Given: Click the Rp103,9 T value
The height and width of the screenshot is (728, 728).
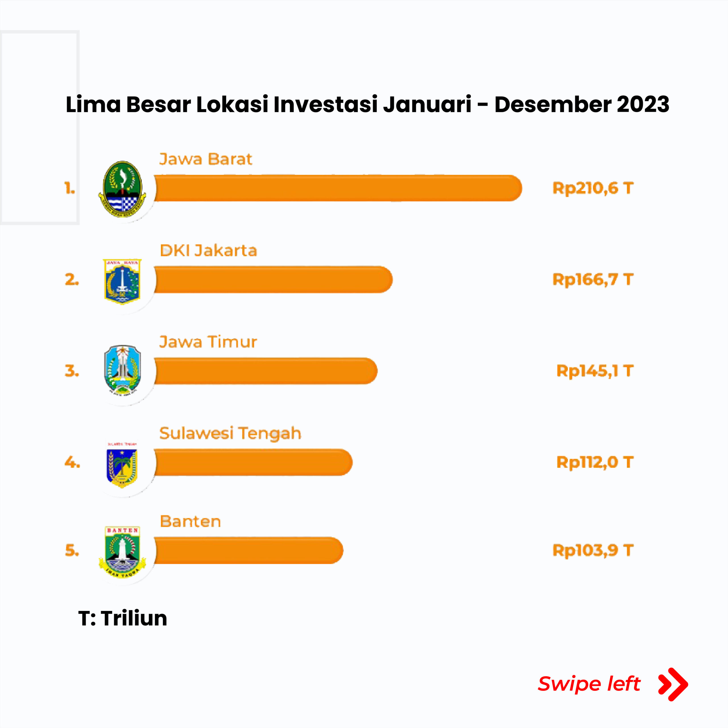Looking at the screenshot, I should (x=593, y=551).
